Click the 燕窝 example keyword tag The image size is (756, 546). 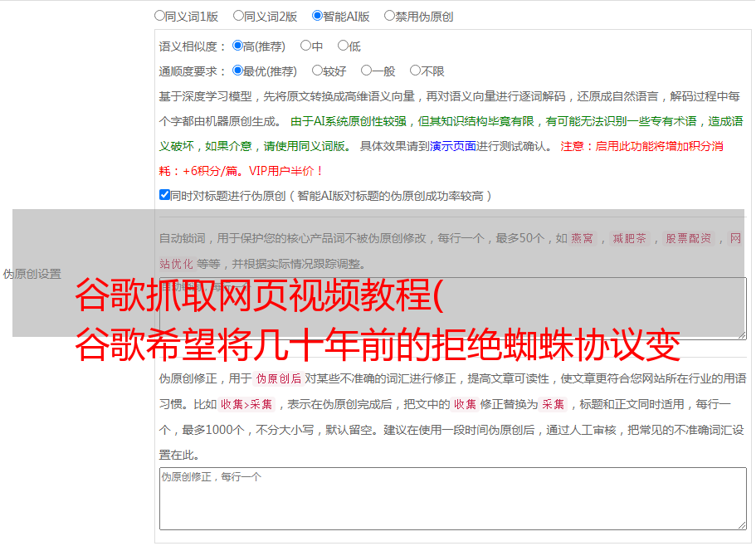pos(583,238)
